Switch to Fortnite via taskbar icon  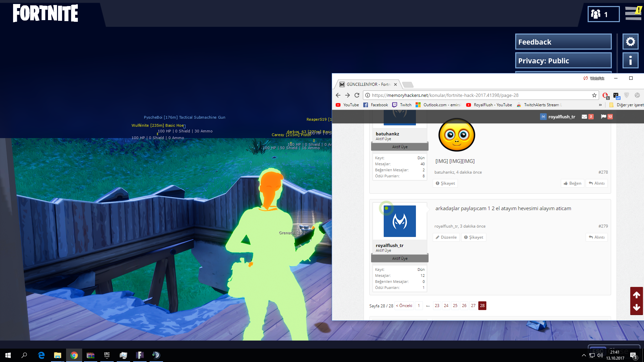tap(140, 355)
